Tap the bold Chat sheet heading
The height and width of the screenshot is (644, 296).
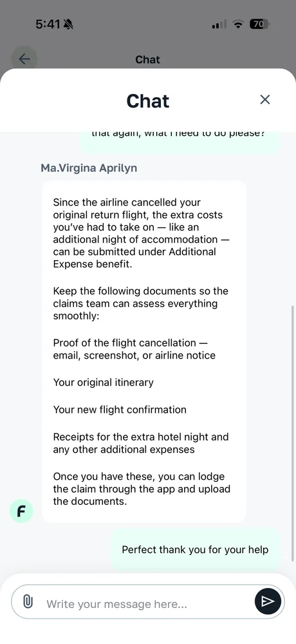[x=148, y=101]
